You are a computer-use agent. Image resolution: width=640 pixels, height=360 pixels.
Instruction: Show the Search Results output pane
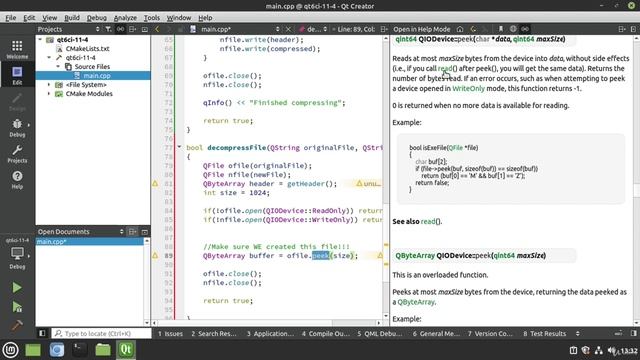coord(213,333)
